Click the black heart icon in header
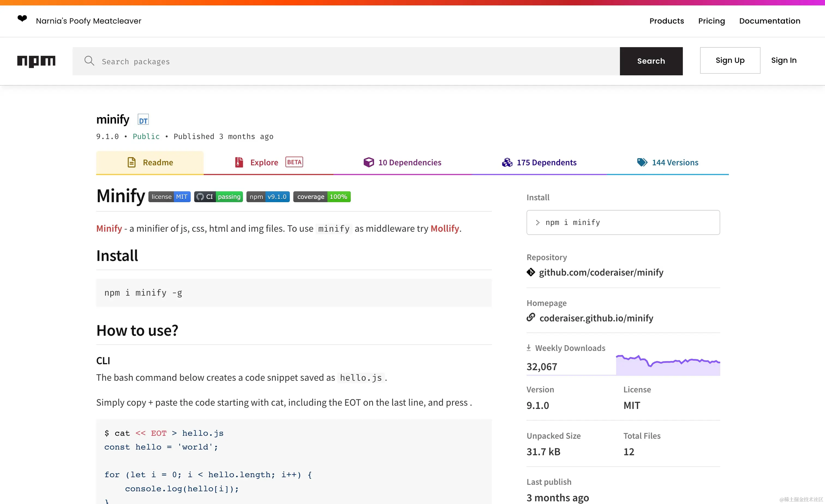 pos(22,19)
